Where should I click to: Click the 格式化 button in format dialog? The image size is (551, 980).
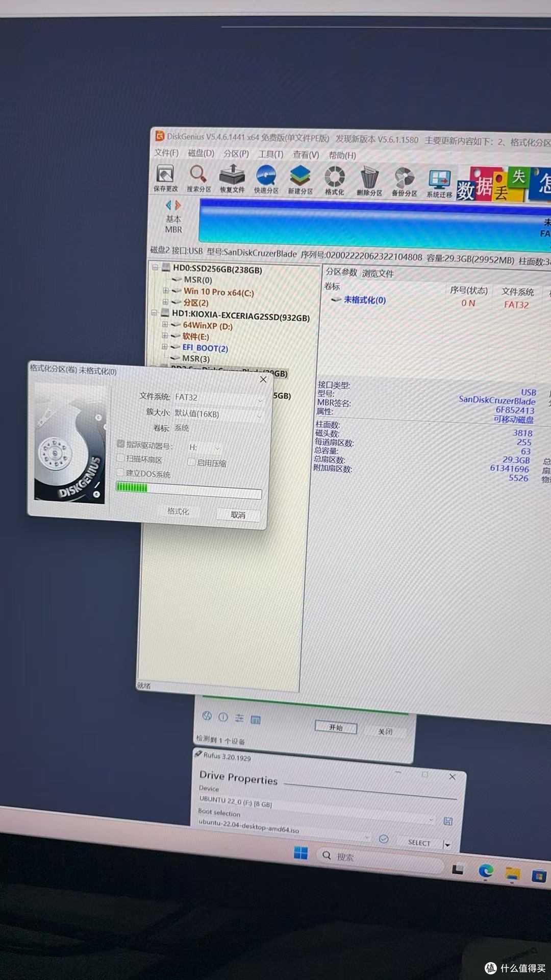178,511
